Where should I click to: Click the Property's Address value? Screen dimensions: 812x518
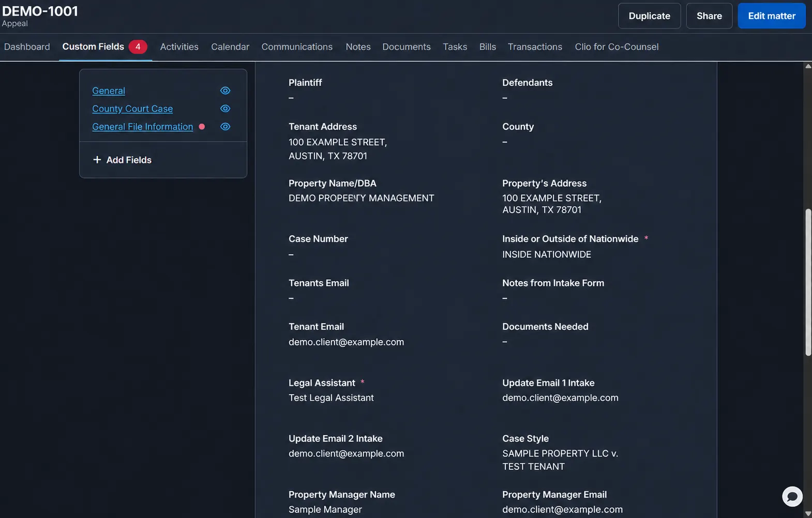tap(552, 204)
